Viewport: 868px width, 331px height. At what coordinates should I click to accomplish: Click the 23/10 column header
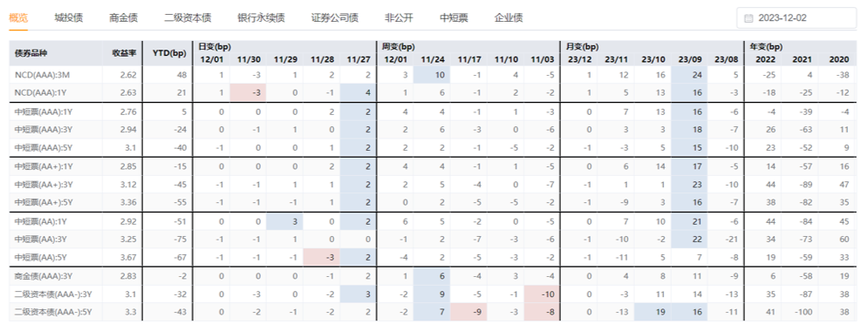coord(653,59)
